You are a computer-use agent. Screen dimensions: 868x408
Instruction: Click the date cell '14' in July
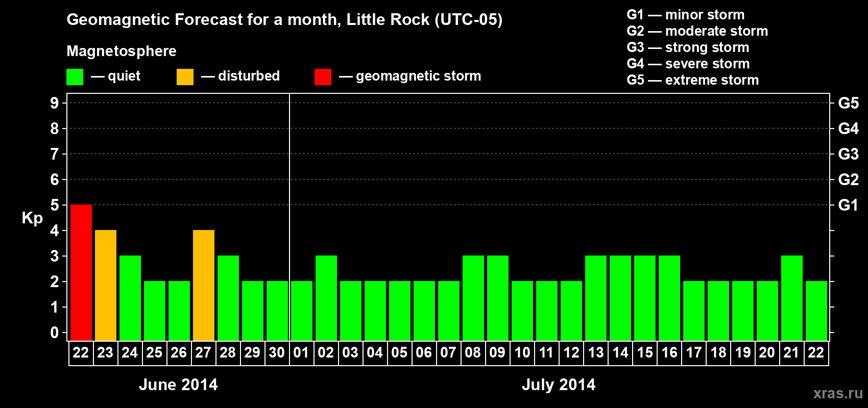pos(620,353)
